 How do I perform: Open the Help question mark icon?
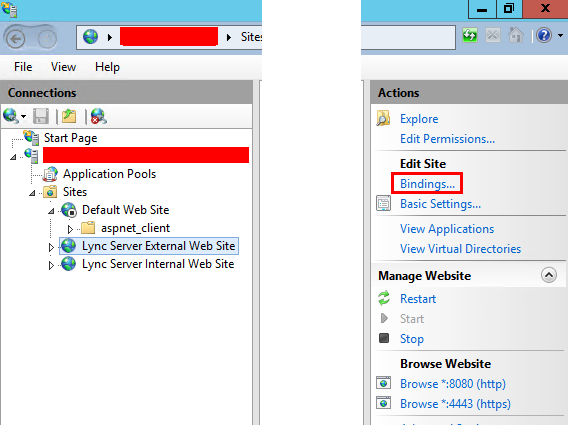point(544,35)
